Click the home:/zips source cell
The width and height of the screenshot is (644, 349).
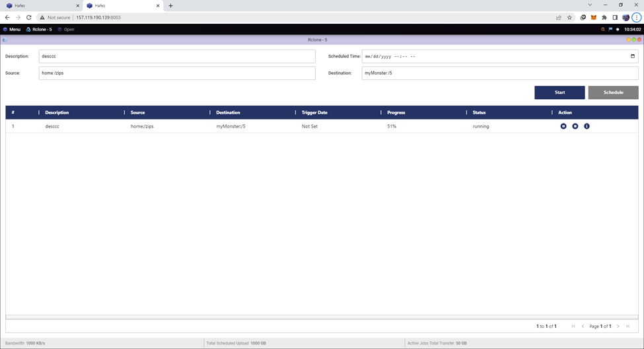[142, 126]
